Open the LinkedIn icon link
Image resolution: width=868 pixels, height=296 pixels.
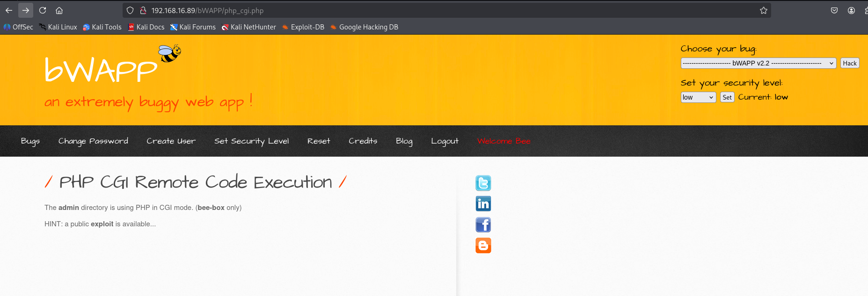(x=483, y=204)
